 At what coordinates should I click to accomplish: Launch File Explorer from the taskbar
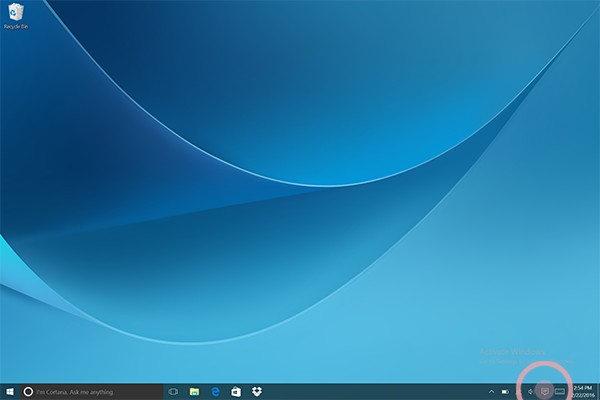click(x=194, y=392)
